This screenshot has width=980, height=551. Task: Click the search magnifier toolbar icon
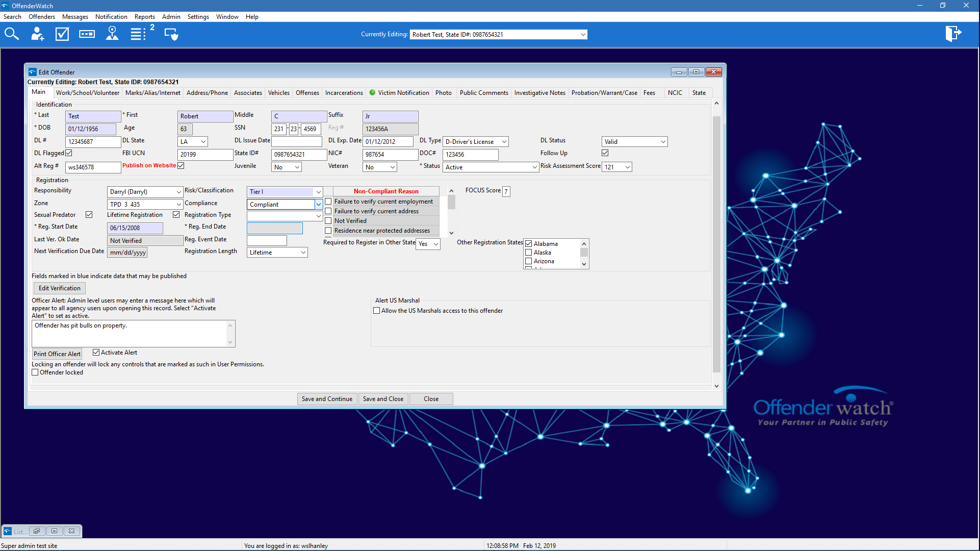coord(12,34)
